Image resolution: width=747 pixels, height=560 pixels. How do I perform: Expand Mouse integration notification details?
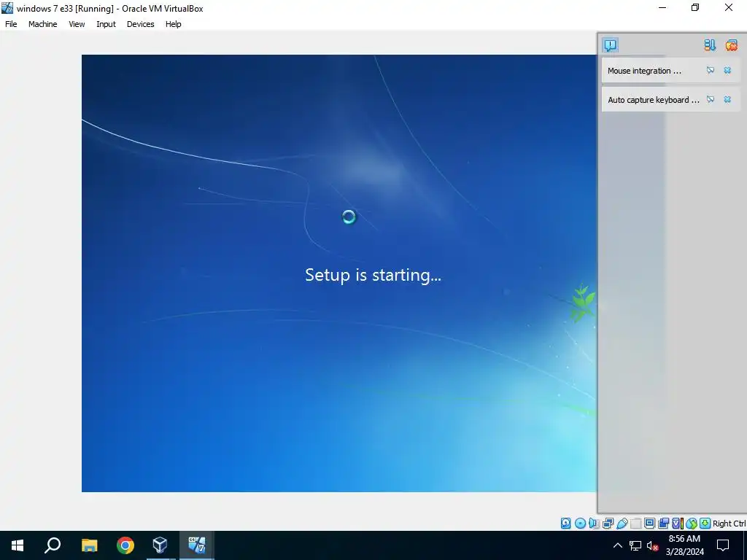tap(711, 71)
